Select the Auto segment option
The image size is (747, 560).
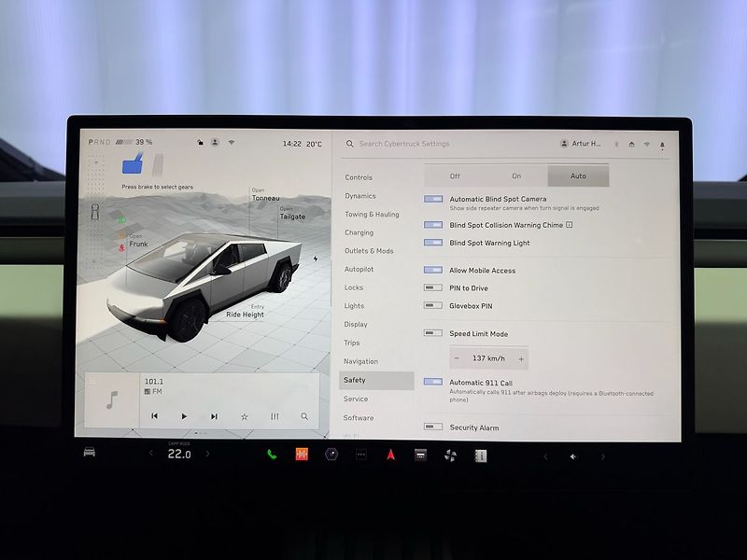[x=578, y=176]
